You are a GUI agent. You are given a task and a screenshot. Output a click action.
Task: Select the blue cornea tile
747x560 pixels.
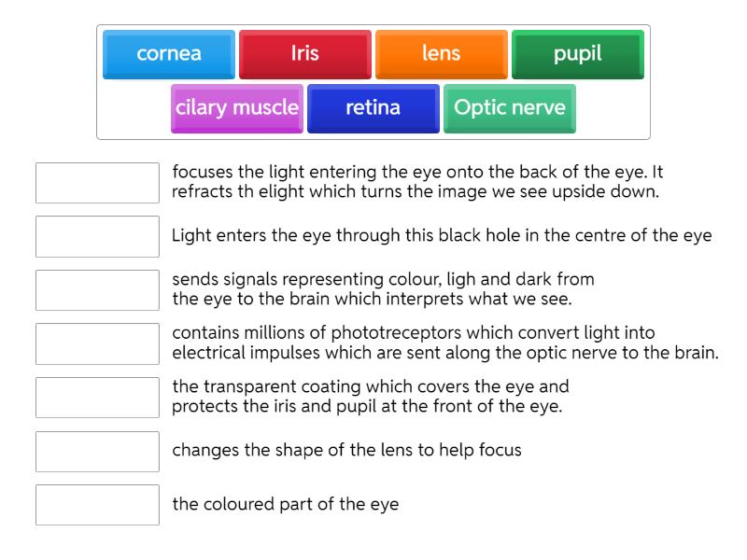[x=169, y=54]
